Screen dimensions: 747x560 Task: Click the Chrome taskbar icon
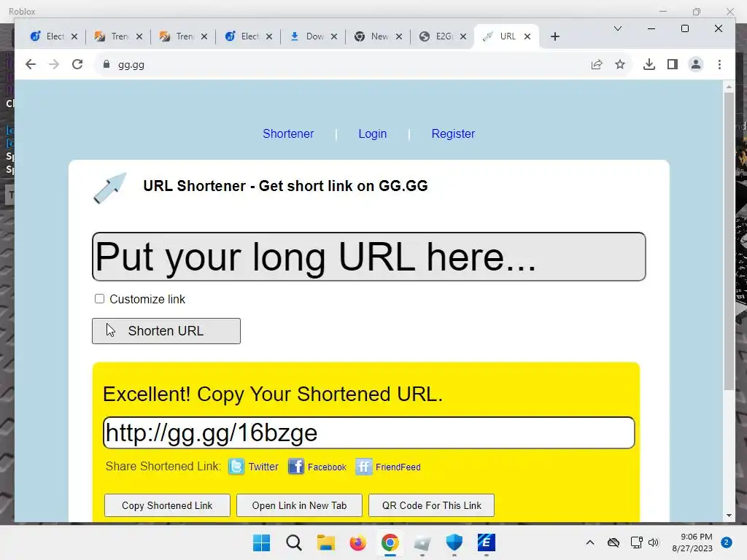390,542
